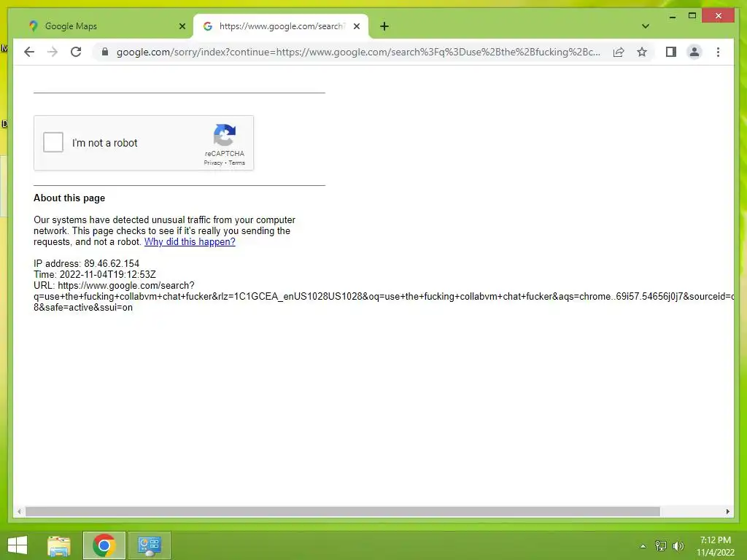Click the IP address 89.46.62.154 text
This screenshot has width=747, height=560.
click(86, 263)
